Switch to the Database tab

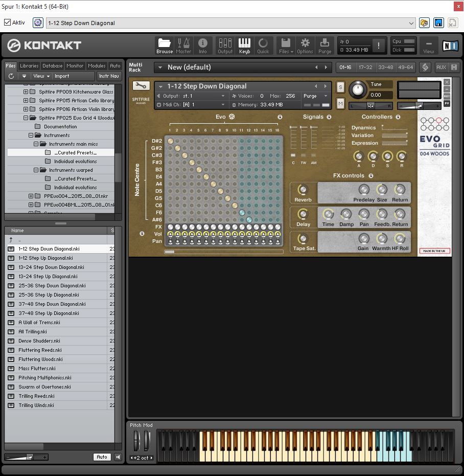tap(52, 66)
